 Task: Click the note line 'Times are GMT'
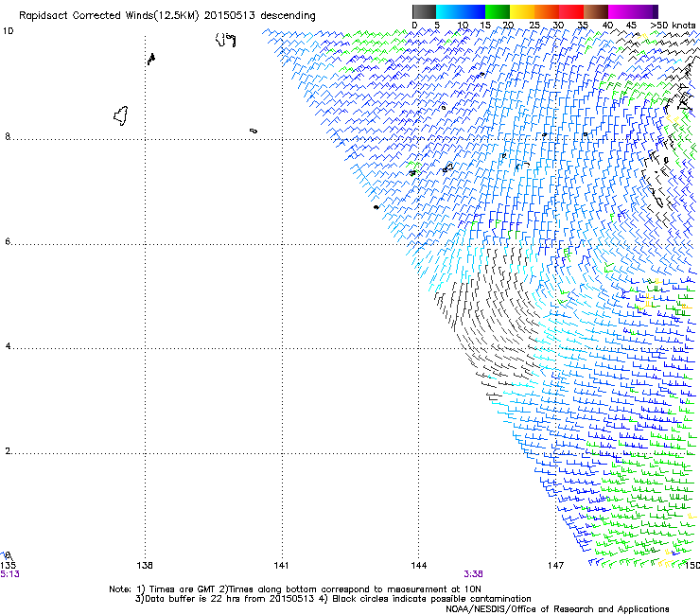tap(183, 589)
